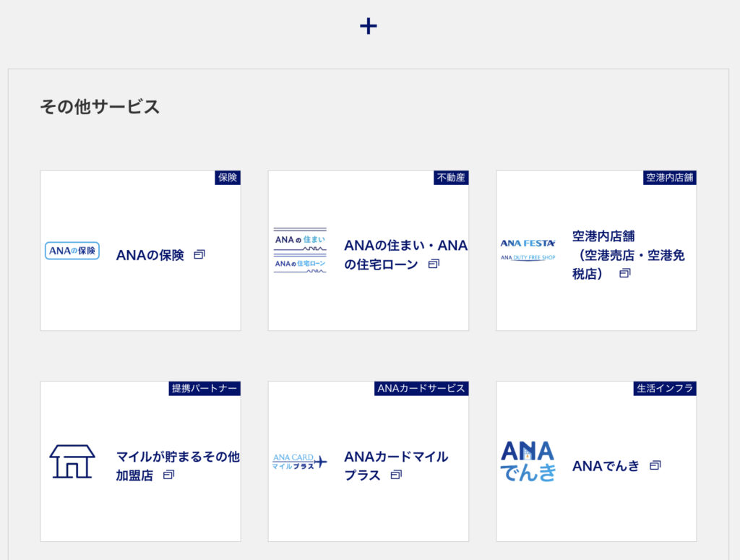This screenshot has height=560, width=740.
Task: Select the ANAカードサービス category tag
Action: coord(421,388)
